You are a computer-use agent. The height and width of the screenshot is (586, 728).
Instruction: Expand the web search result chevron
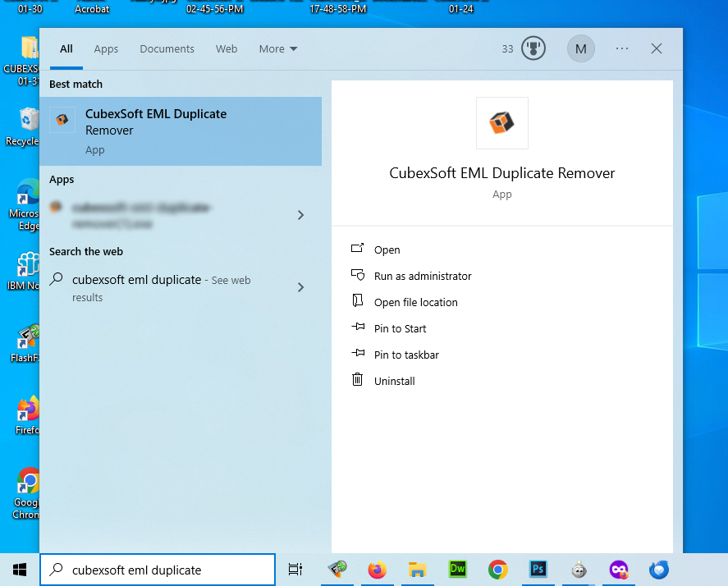click(301, 287)
